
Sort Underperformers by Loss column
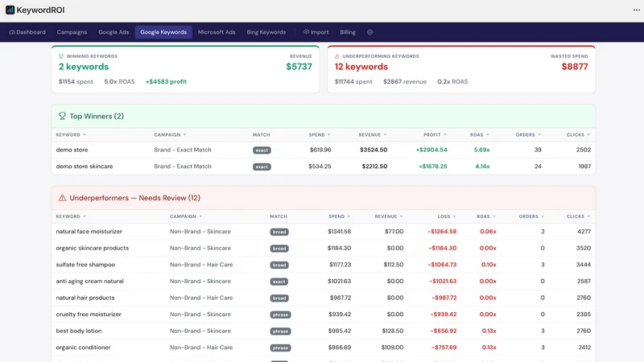447,216
